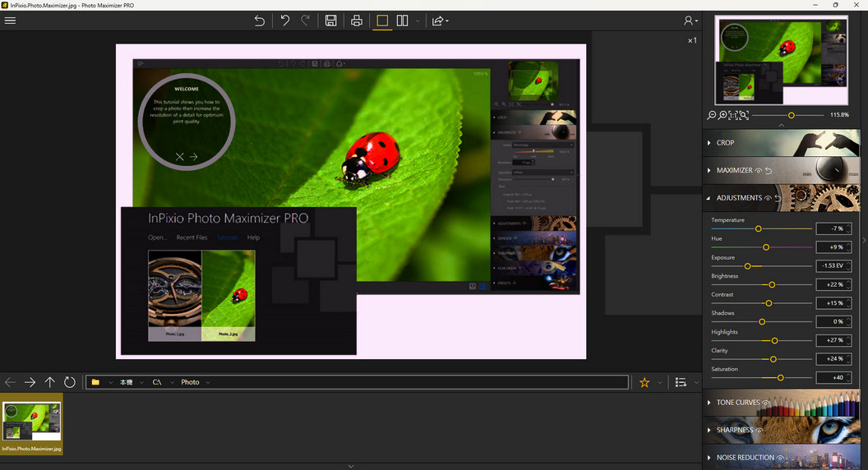Click the navigator preview thumbnail
This screenshot has height=470, width=868.
point(781,60)
